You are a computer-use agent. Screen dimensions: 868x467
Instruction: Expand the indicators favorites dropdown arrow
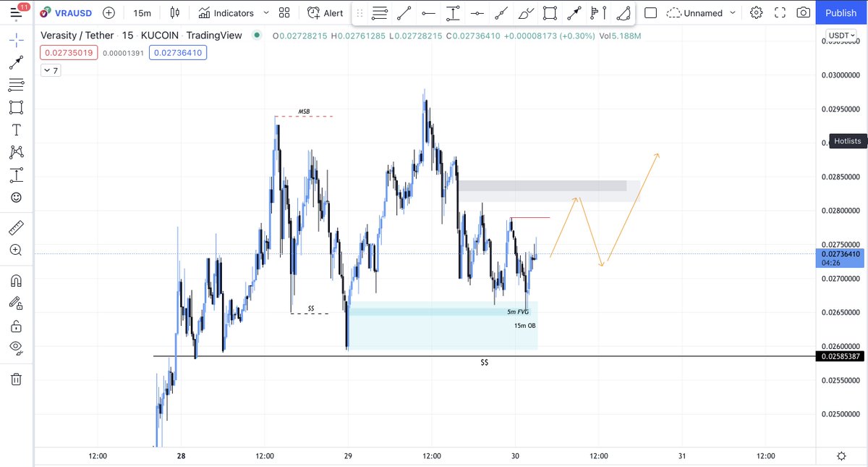click(265, 12)
